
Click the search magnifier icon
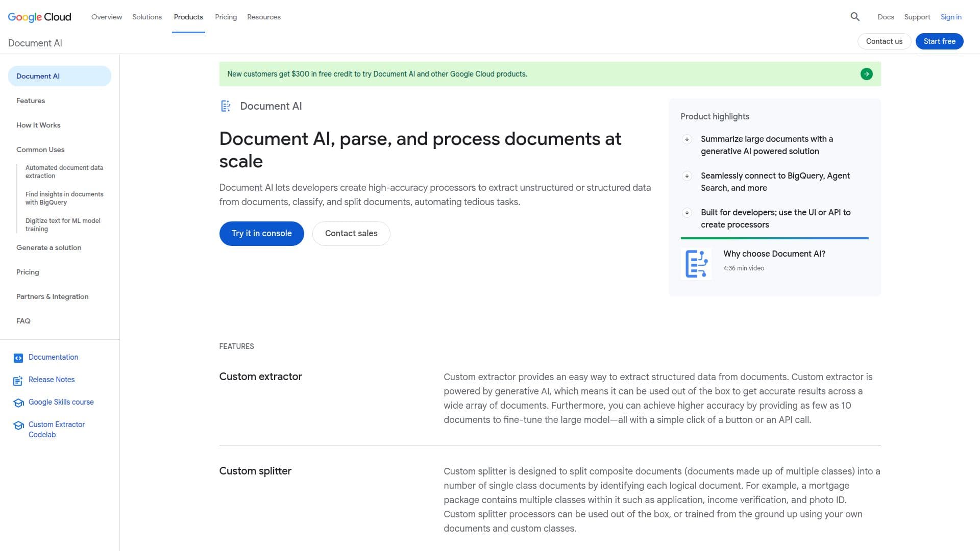855,17
